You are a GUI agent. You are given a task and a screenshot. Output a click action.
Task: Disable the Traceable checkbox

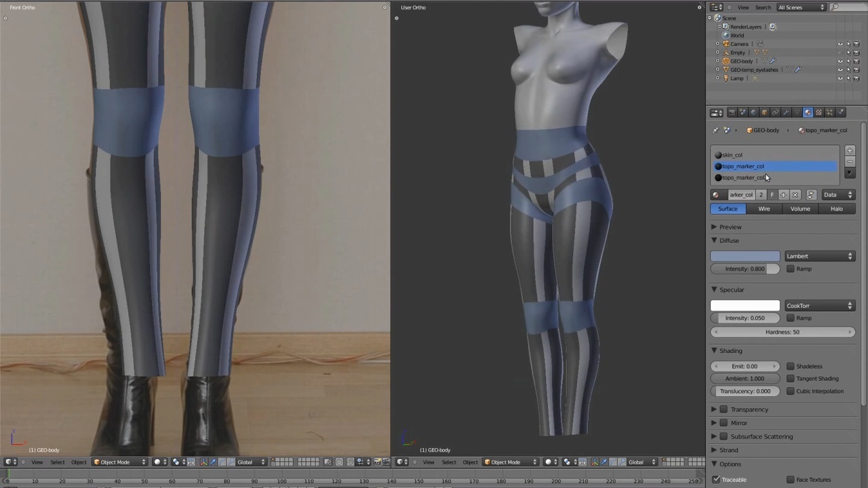tap(716, 480)
